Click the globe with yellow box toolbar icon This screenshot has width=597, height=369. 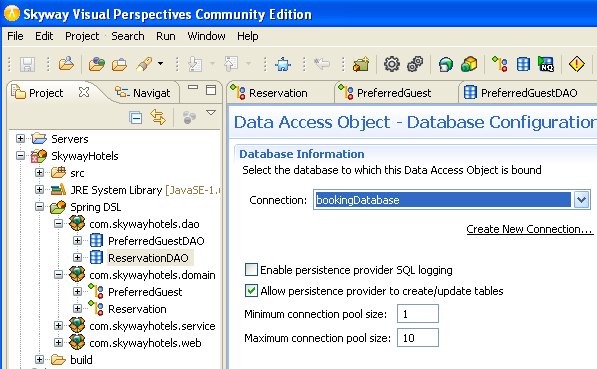pyautogui.click(x=469, y=64)
